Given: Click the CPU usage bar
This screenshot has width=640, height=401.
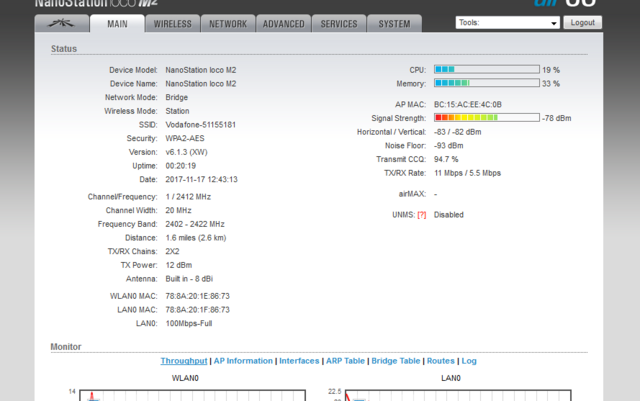Looking at the screenshot, I should tap(487, 69).
